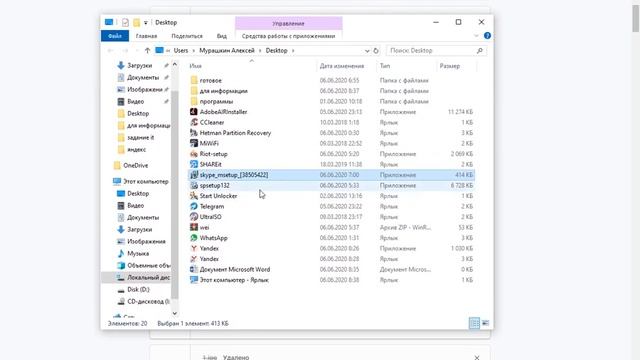Image resolution: width=640 pixels, height=360 pixels.
Task: Select the Riot-setup installer icon
Action: tap(194, 154)
